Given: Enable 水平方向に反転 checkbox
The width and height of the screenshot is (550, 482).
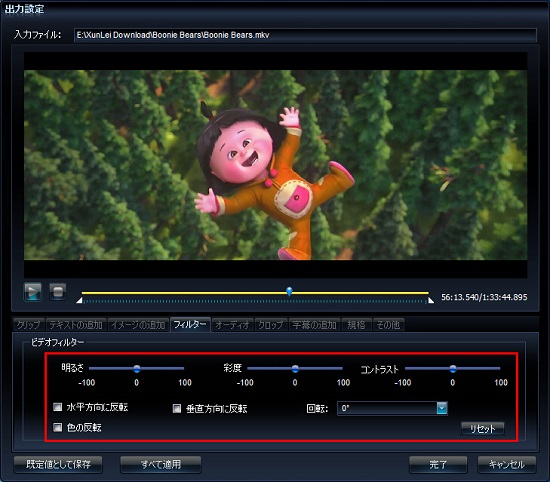Looking at the screenshot, I should pos(58,407).
